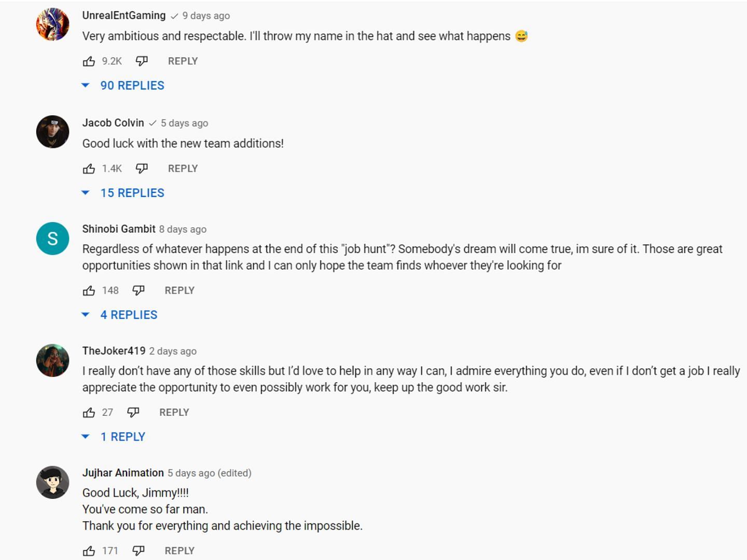The image size is (747, 560).
Task: Like UnrealEntGaming's comment
Action: click(x=89, y=61)
